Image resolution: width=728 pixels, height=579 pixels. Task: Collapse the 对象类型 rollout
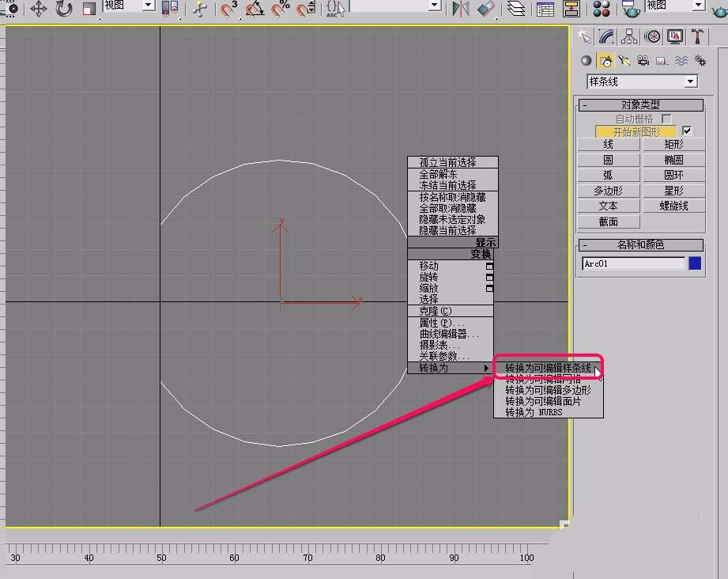[x=640, y=104]
